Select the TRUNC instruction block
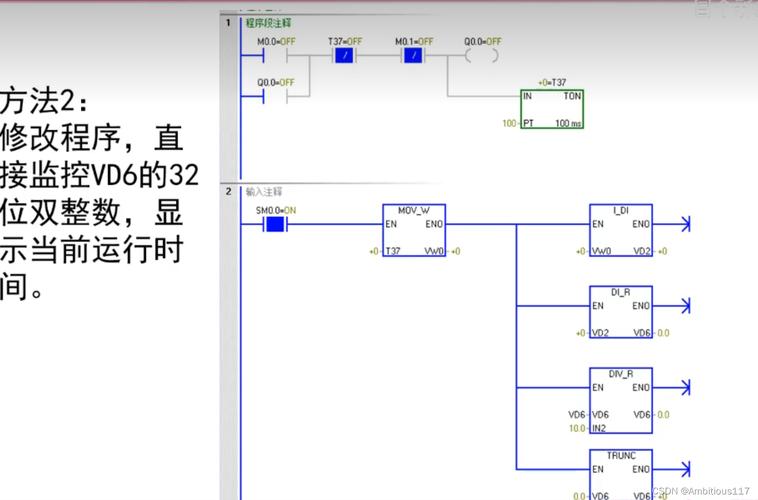 pos(621,475)
